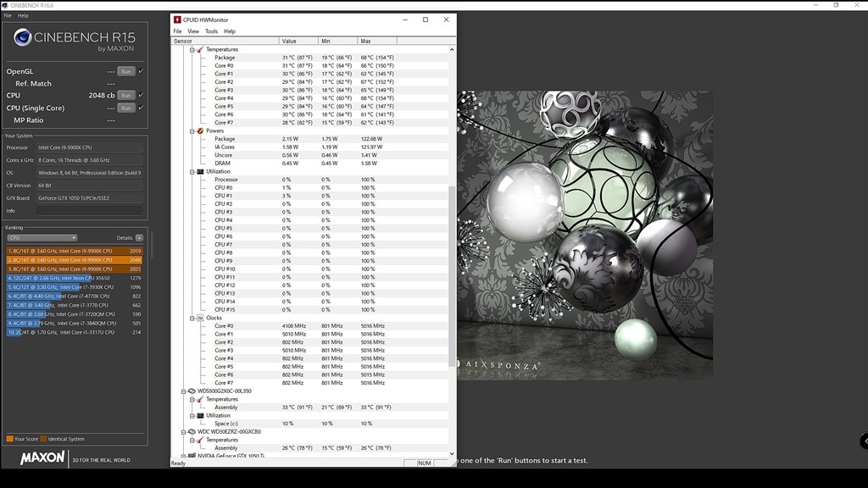Click the scroll up arrow in HWMonitor
The width and height of the screenshot is (868, 488).
coord(452,50)
